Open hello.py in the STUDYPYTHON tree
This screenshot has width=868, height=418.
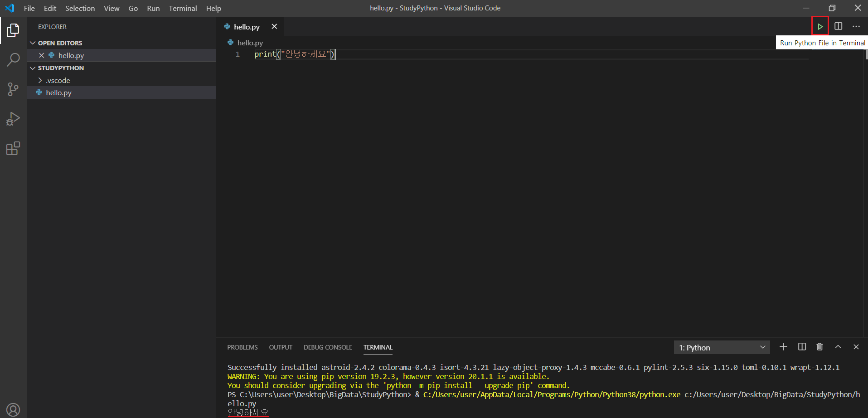tap(121, 92)
